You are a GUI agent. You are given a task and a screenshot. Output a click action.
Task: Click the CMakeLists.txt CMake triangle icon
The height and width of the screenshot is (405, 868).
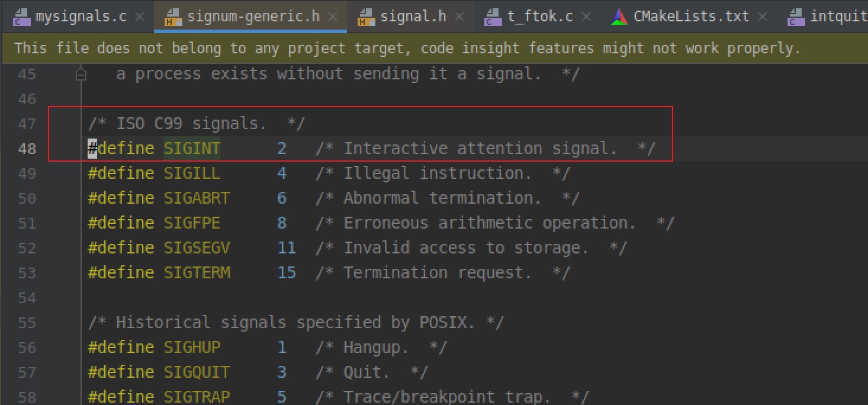coord(619,17)
